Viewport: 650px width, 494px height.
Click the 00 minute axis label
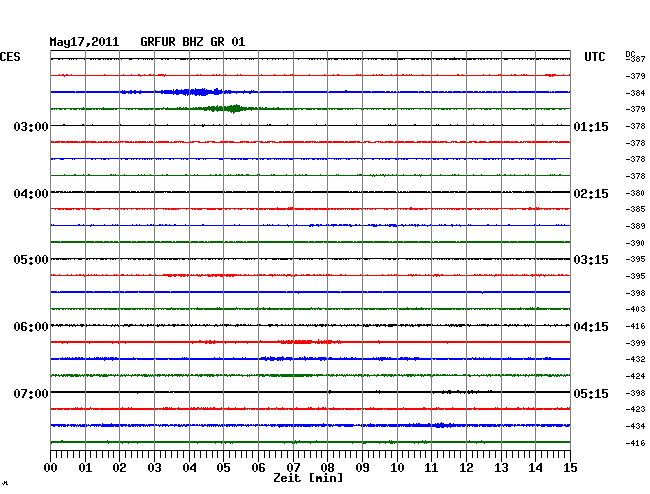pyautogui.click(x=51, y=468)
